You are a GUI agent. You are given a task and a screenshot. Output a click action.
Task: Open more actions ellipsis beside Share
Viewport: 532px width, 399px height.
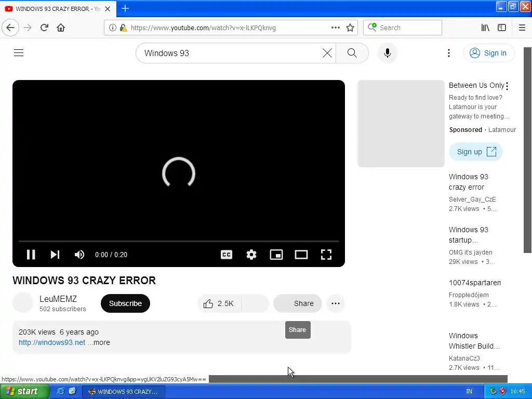(x=335, y=303)
